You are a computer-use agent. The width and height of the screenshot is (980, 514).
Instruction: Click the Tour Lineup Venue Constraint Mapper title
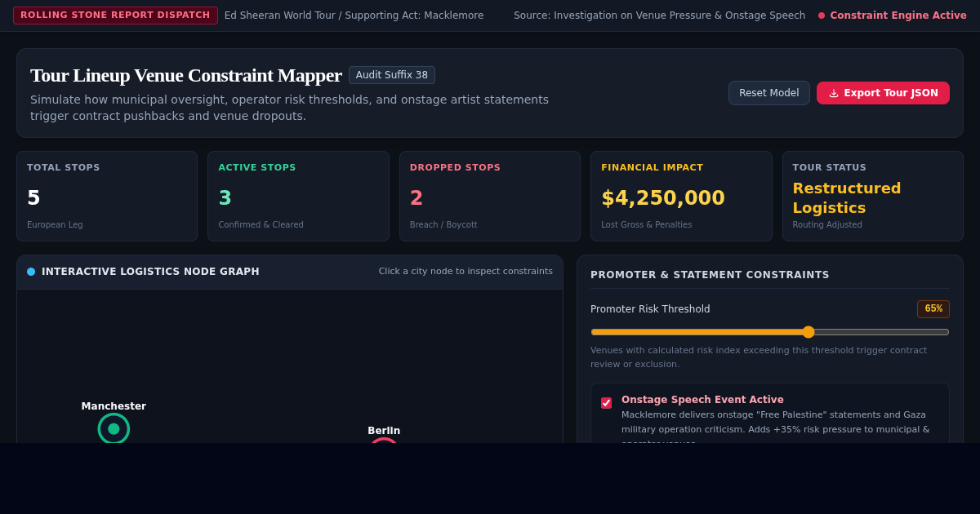(x=186, y=75)
